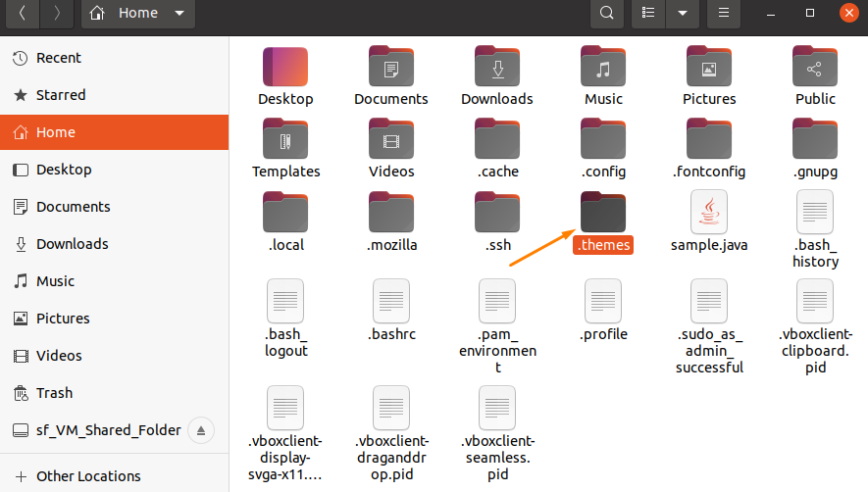
Task: Select the Pictures folder icon
Action: tap(709, 67)
